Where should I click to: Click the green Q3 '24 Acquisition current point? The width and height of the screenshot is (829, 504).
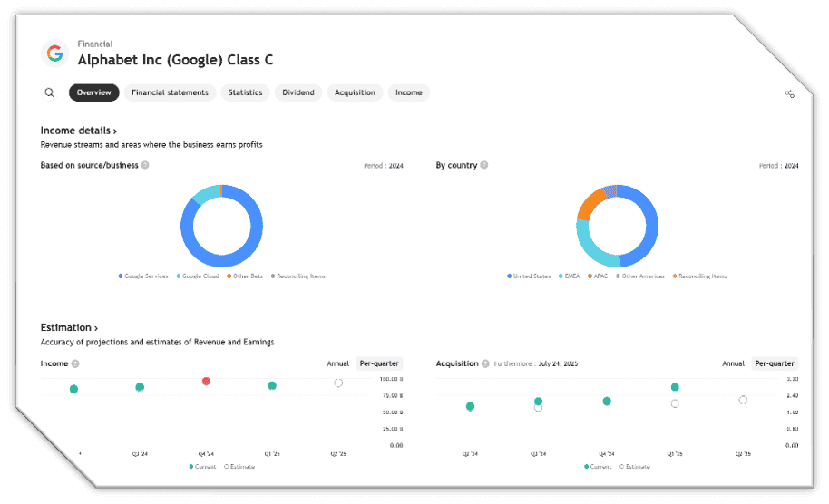(x=538, y=402)
